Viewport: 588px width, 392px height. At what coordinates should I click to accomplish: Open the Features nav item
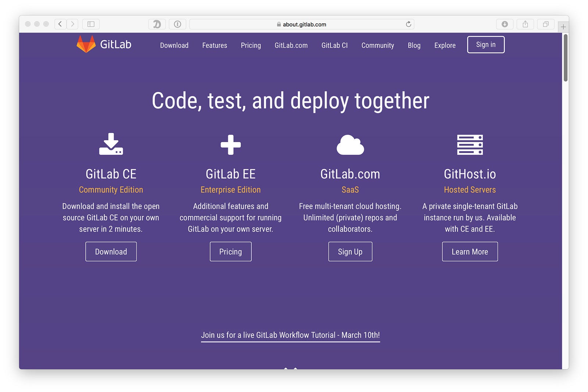click(x=215, y=45)
